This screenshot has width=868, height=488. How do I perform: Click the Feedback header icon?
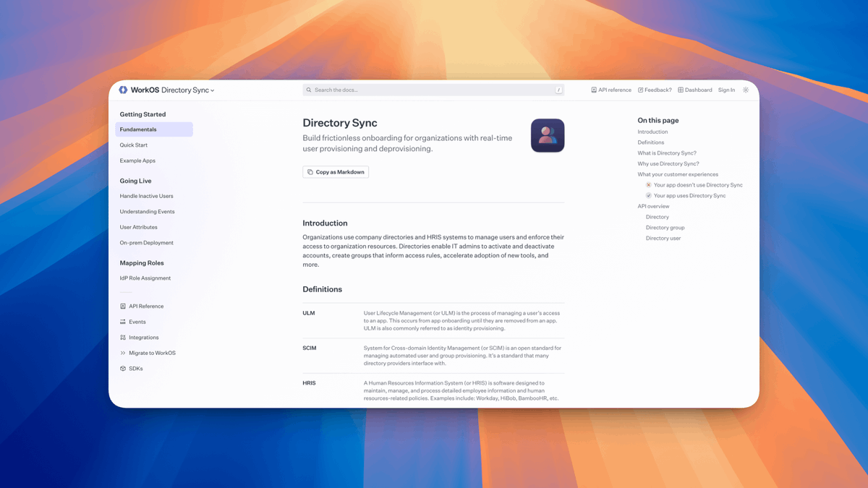click(x=640, y=90)
